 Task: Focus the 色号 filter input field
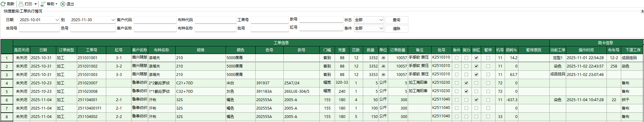click(93, 28)
